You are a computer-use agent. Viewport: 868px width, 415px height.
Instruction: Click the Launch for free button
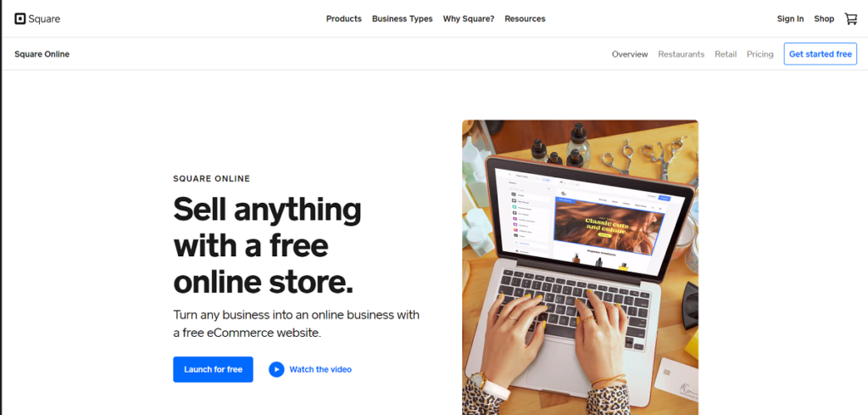point(213,369)
